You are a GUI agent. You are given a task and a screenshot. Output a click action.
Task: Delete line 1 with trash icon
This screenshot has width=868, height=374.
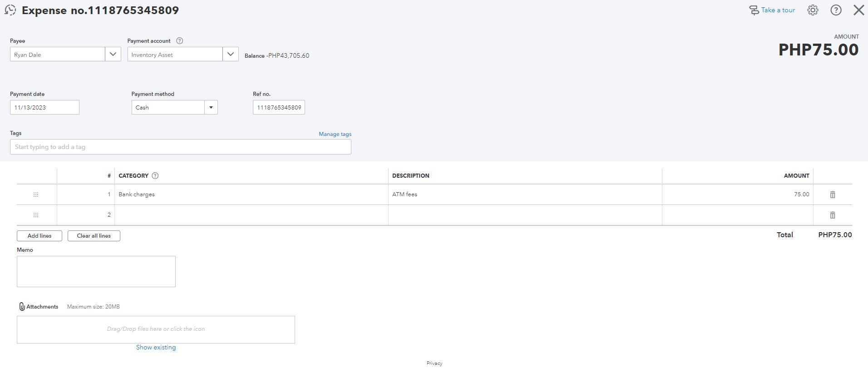click(833, 194)
